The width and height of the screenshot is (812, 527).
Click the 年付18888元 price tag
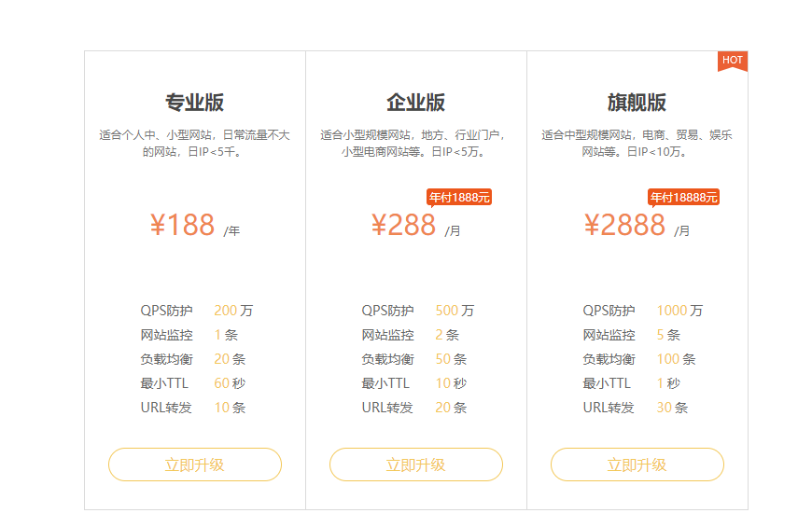point(683,197)
